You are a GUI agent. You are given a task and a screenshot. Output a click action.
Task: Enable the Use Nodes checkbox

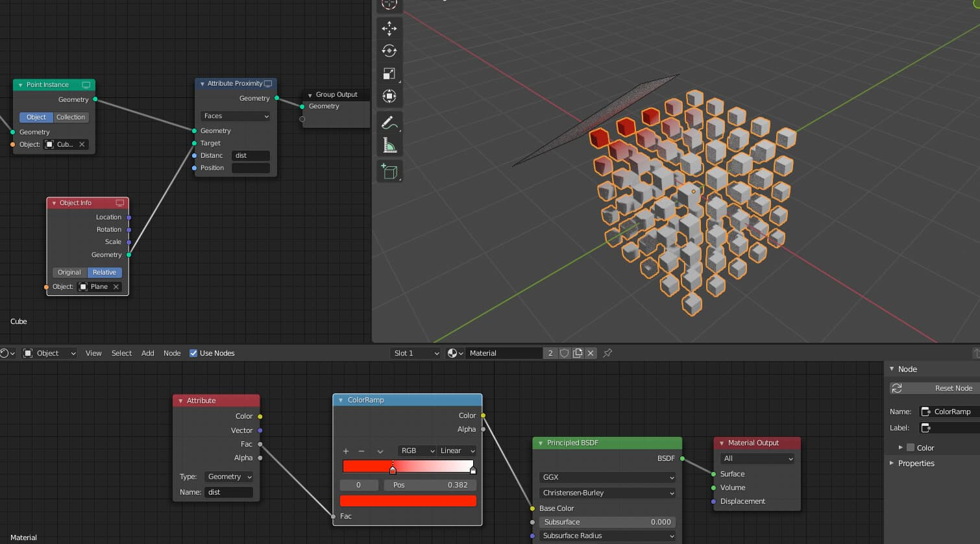[193, 353]
